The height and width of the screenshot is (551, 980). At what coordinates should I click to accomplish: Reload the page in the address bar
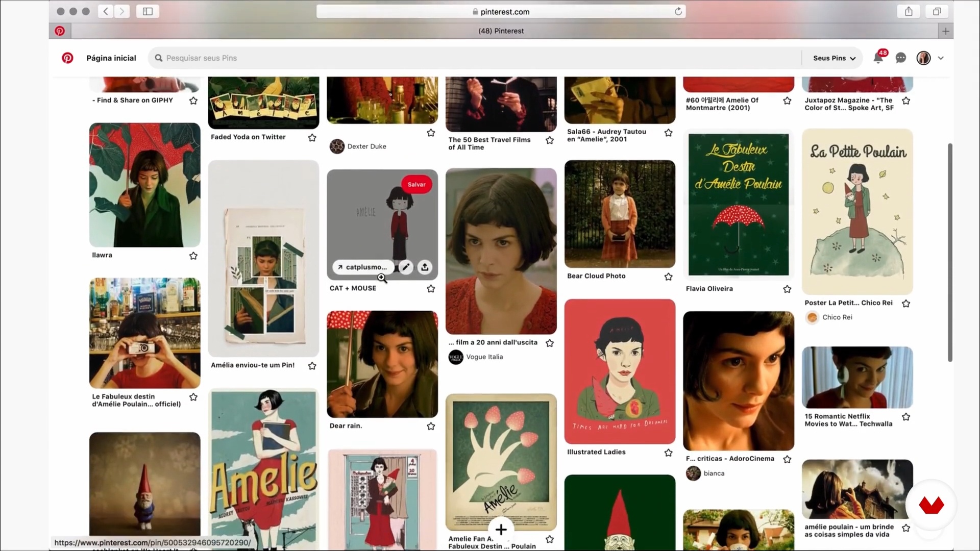coord(678,11)
